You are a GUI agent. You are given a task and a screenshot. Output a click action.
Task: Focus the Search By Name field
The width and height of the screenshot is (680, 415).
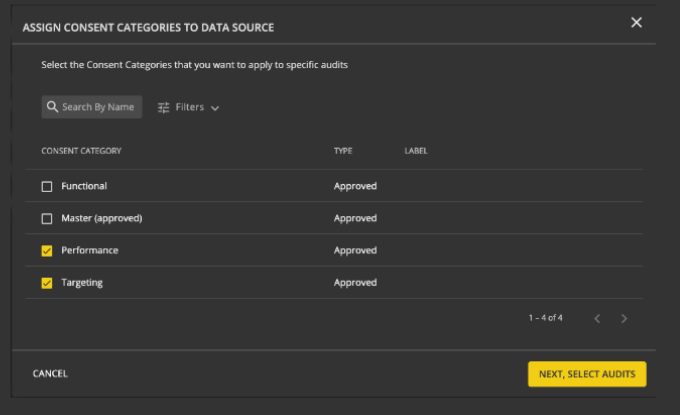(x=99, y=107)
